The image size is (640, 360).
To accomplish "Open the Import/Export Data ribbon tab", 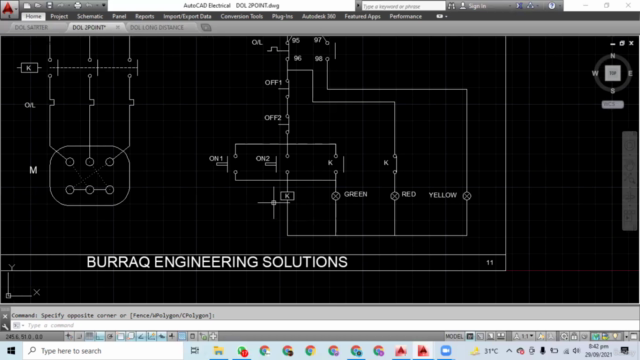I will coord(187,16).
